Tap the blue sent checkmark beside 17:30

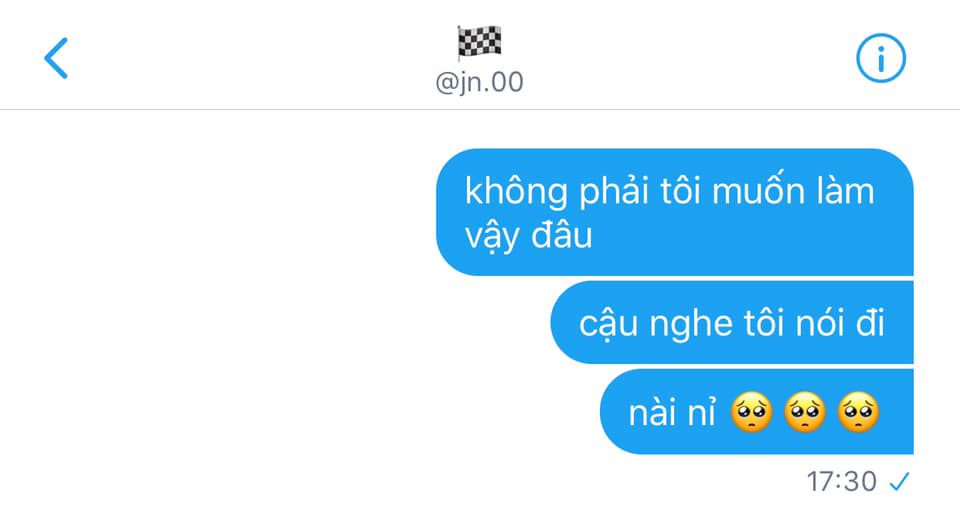pyautogui.click(x=899, y=482)
